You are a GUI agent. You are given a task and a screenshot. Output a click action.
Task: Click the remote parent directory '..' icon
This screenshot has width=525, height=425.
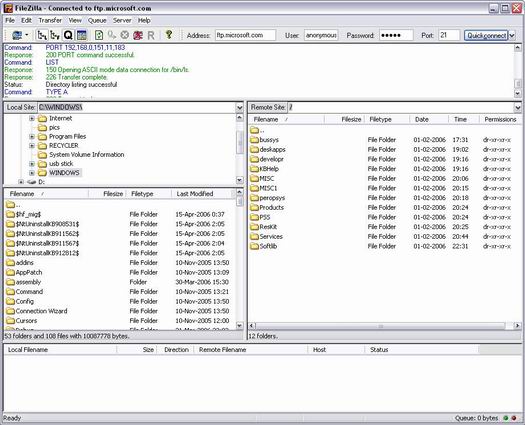point(254,130)
